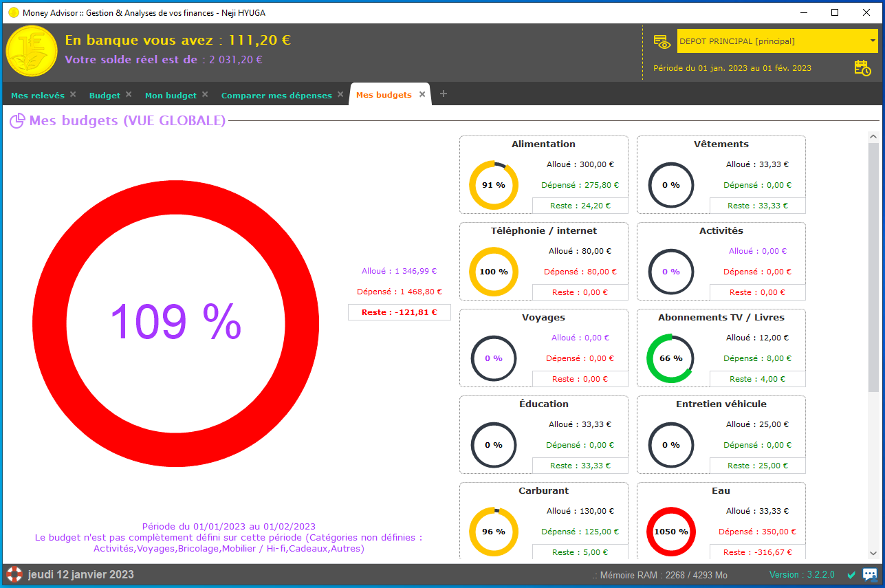Close the Mon budget tab
This screenshot has height=588, width=885.
(205, 94)
